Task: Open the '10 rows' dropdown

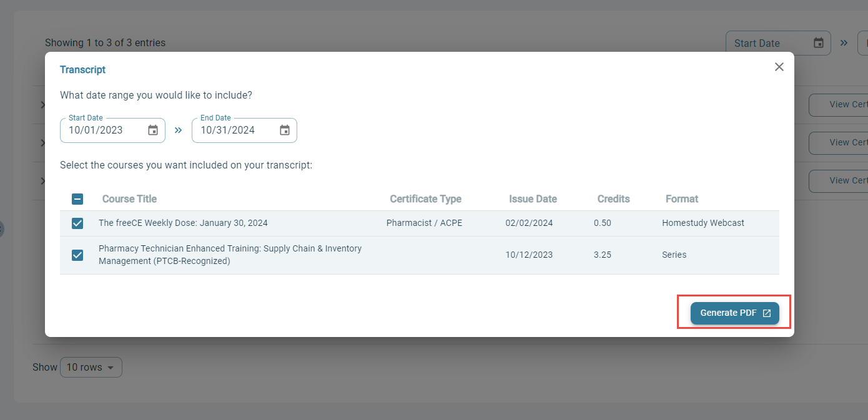Action: [x=91, y=367]
